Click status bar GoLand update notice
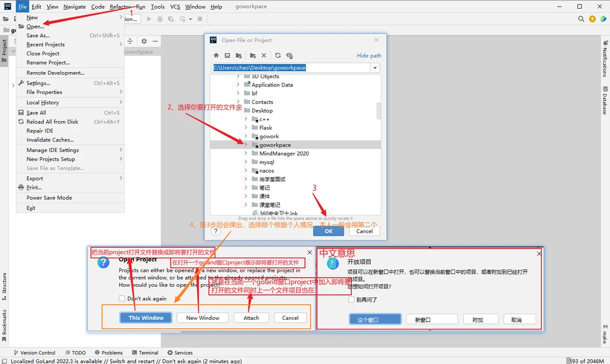 pyautogui.click(x=126, y=361)
